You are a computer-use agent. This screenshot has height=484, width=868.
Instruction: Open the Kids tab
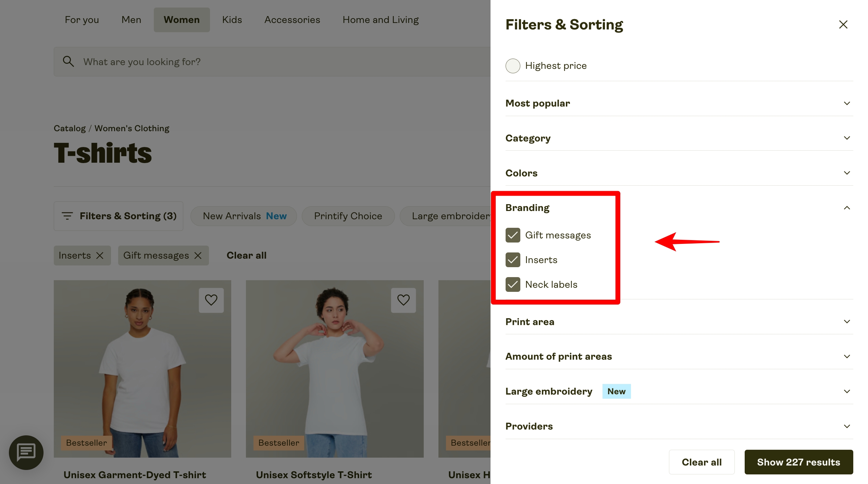click(x=232, y=20)
